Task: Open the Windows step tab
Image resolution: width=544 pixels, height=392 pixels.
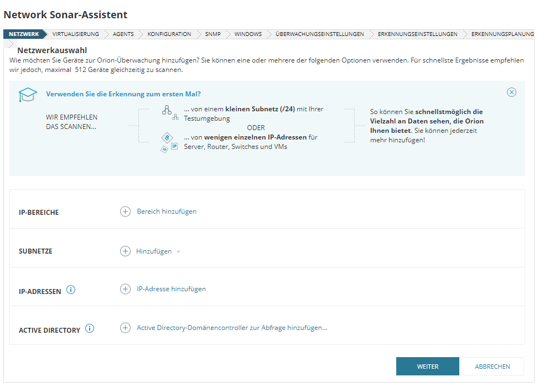Action: pyautogui.click(x=247, y=34)
